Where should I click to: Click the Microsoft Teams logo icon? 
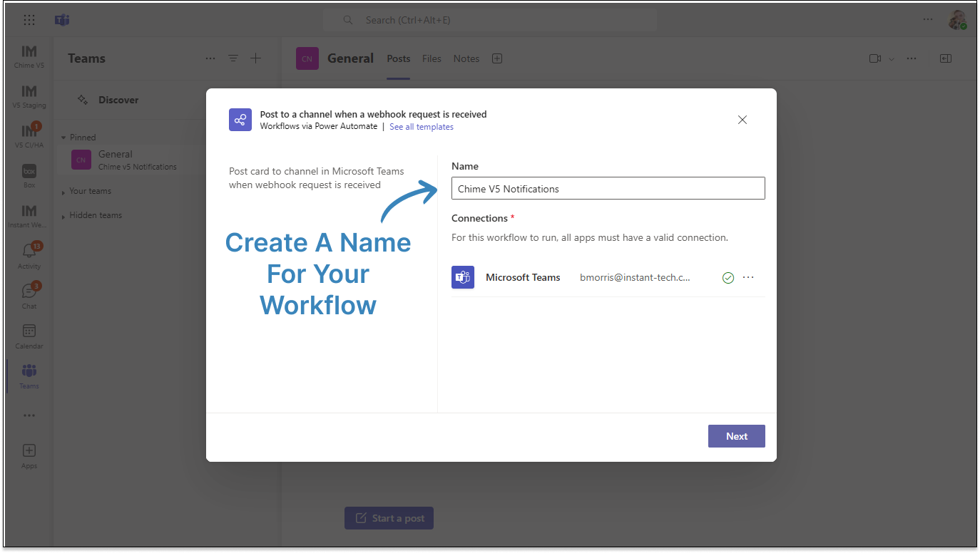coord(62,20)
